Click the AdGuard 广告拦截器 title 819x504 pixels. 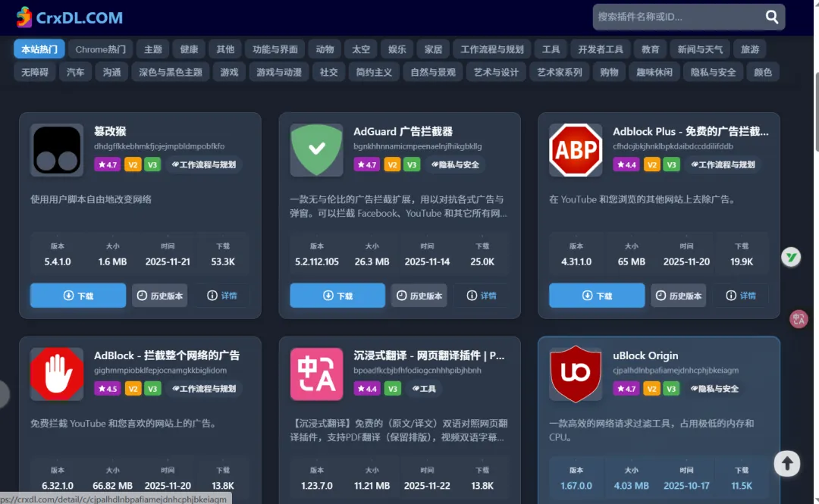click(403, 131)
